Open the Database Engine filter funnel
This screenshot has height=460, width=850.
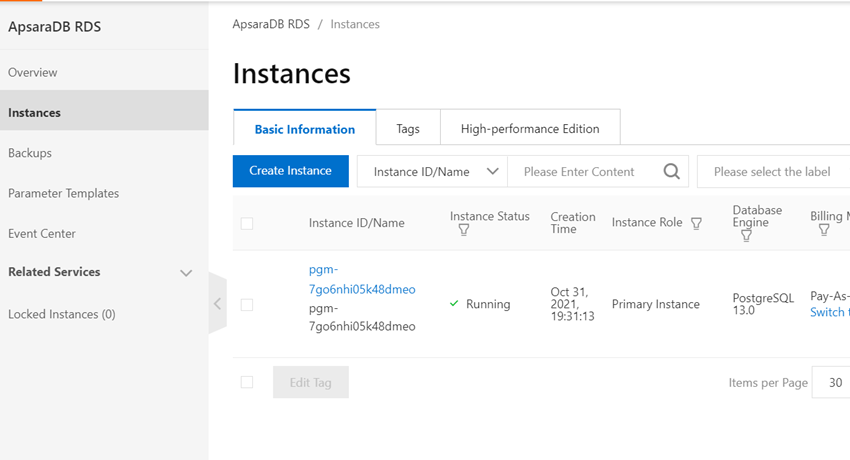(x=746, y=236)
